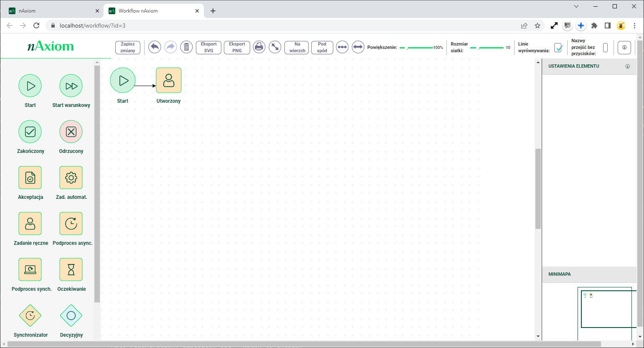Click the undo arrow icon
The width and height of the screenshot is (644, 348).
155,47
